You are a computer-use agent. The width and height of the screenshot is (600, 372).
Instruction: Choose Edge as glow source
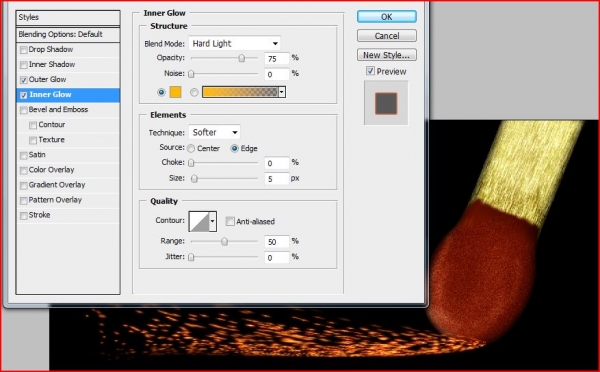pyautogui.click(x=234, y=148)
